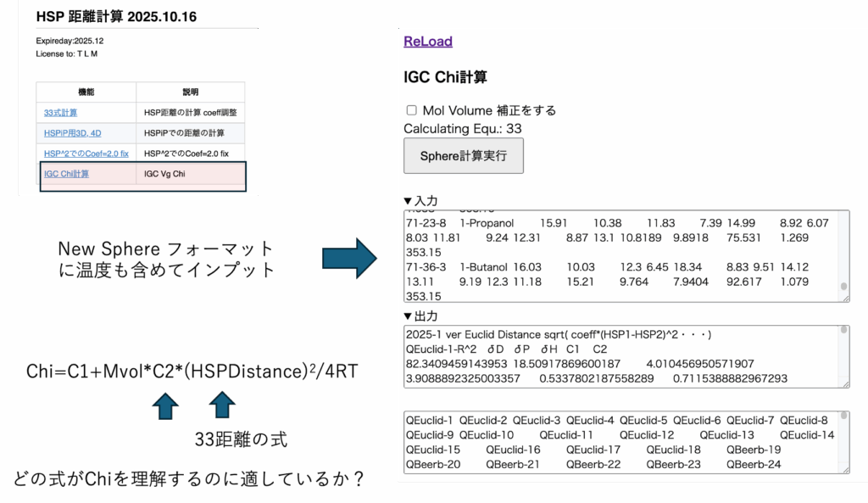Open the IGC Chi計算 link
This screenshot has width=868, height=503.
pyautogui.click(x=66, y=174)
